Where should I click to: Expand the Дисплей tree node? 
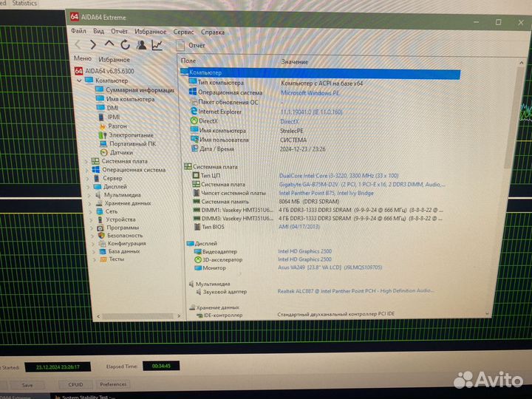click(x=89, y=187)
